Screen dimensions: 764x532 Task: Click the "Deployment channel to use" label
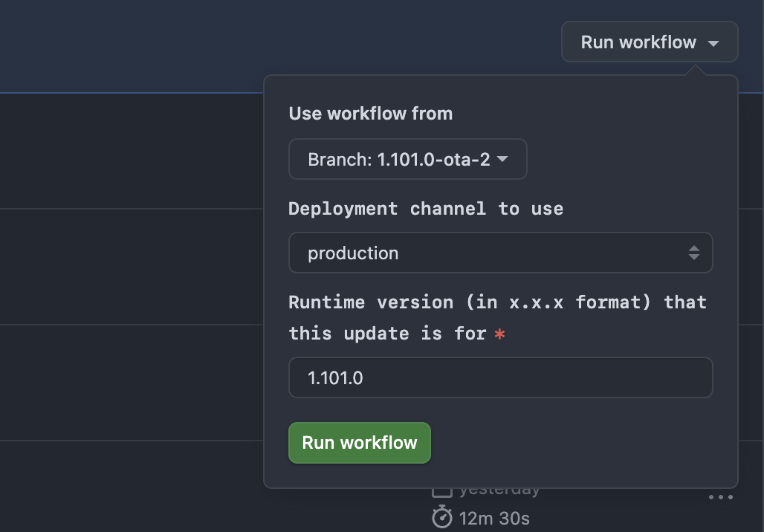point(424,209)
